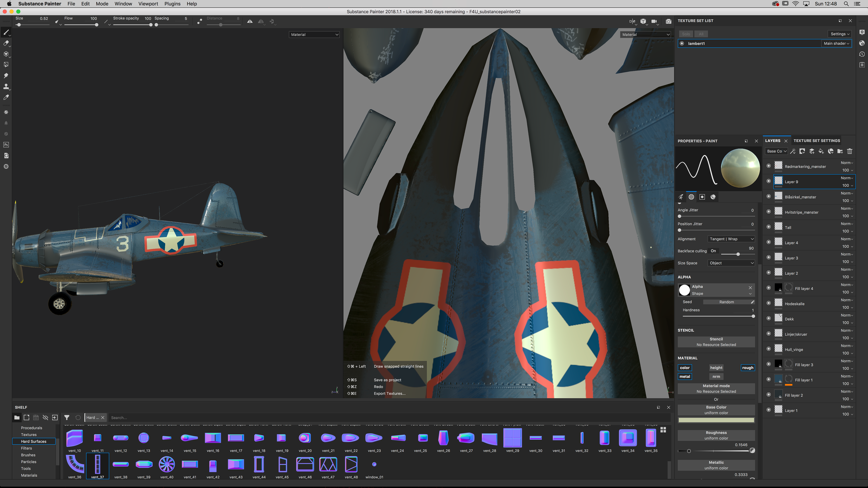
Task: Select the Clone stamp tool
Action: click(x=6, y=87)
